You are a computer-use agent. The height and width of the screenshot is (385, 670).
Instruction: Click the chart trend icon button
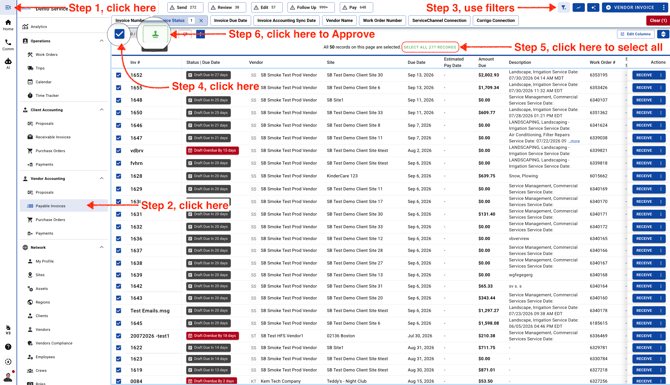pos(578,7)
